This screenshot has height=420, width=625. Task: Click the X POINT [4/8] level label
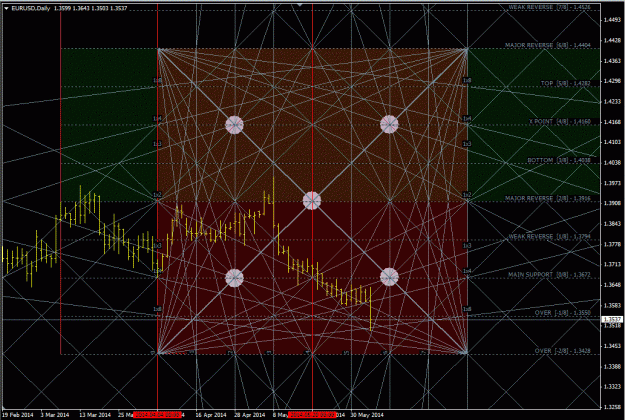[x=560, y=122]
